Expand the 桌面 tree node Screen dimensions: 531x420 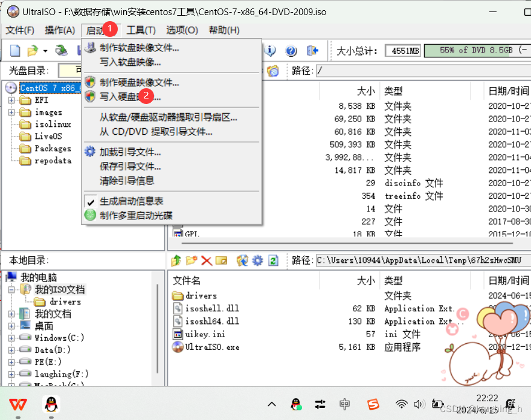pos(11,326)
